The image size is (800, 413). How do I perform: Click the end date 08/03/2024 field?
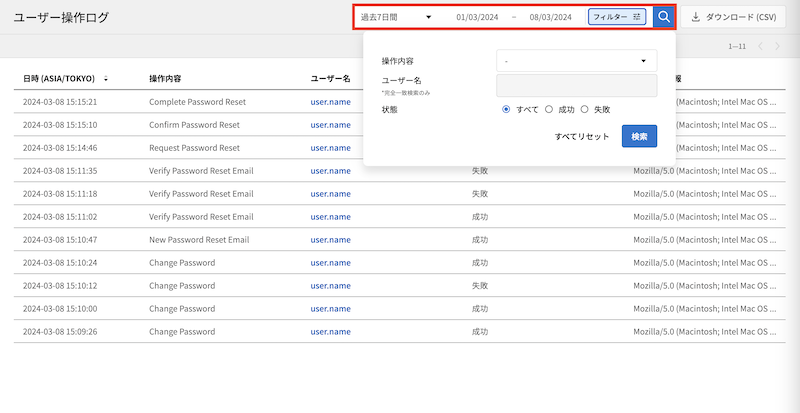click(x=551, y=17)
